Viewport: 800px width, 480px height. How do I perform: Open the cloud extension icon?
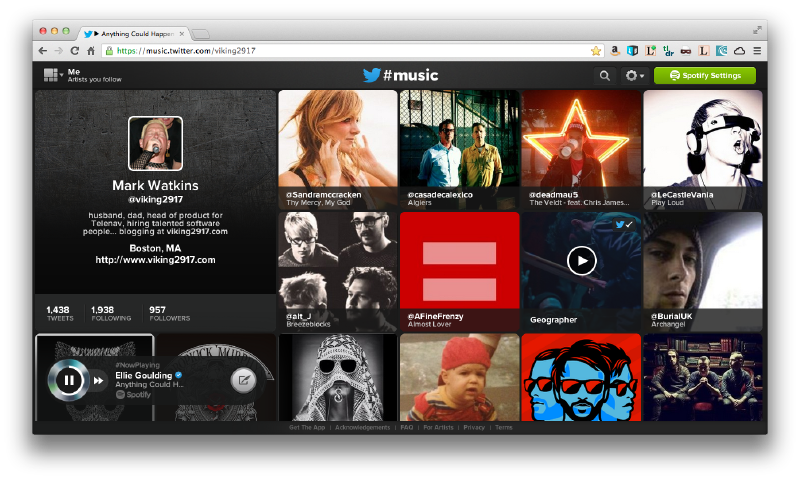coord(739,50)
